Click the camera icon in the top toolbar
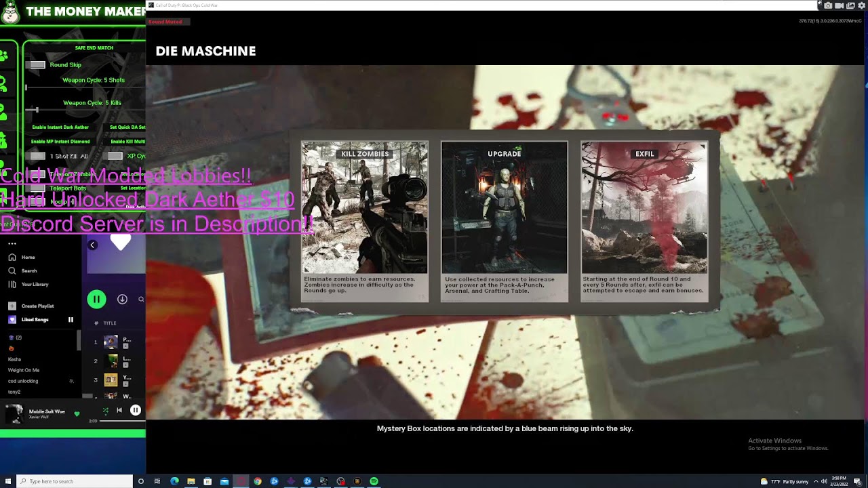 828,5
